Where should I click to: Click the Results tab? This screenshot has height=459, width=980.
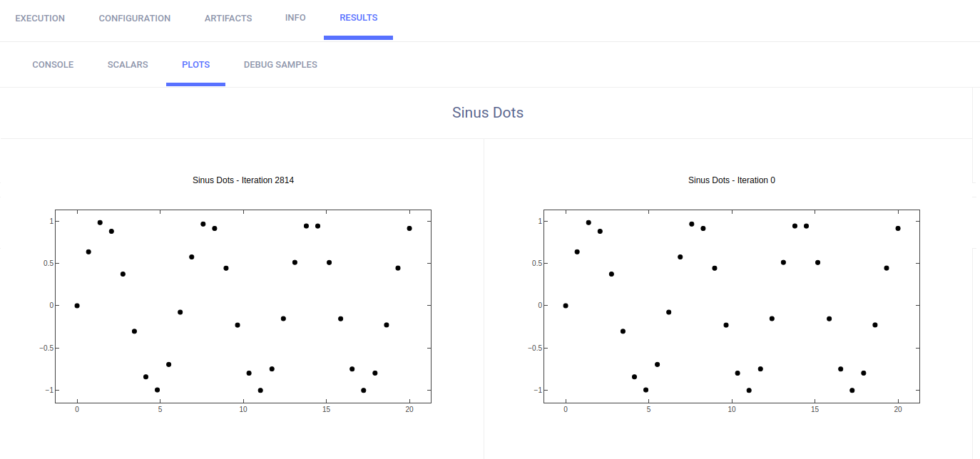[x=359, y=18]
